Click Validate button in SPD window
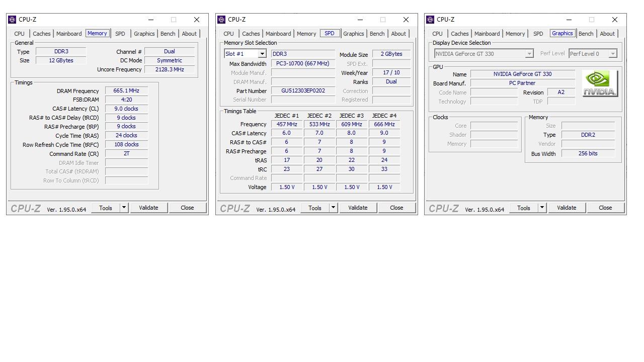The width and height of the screenshot is (644, 362). 358,208
